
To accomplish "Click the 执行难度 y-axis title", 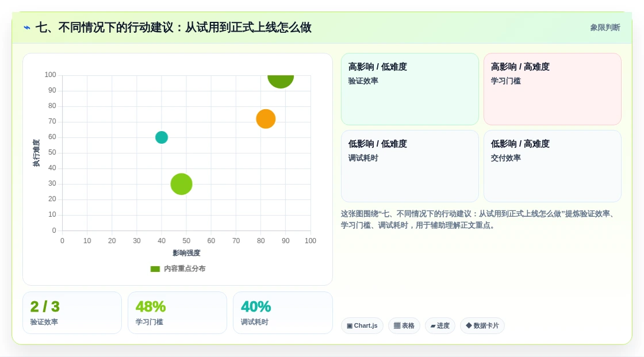I will (x=37, y=153).
